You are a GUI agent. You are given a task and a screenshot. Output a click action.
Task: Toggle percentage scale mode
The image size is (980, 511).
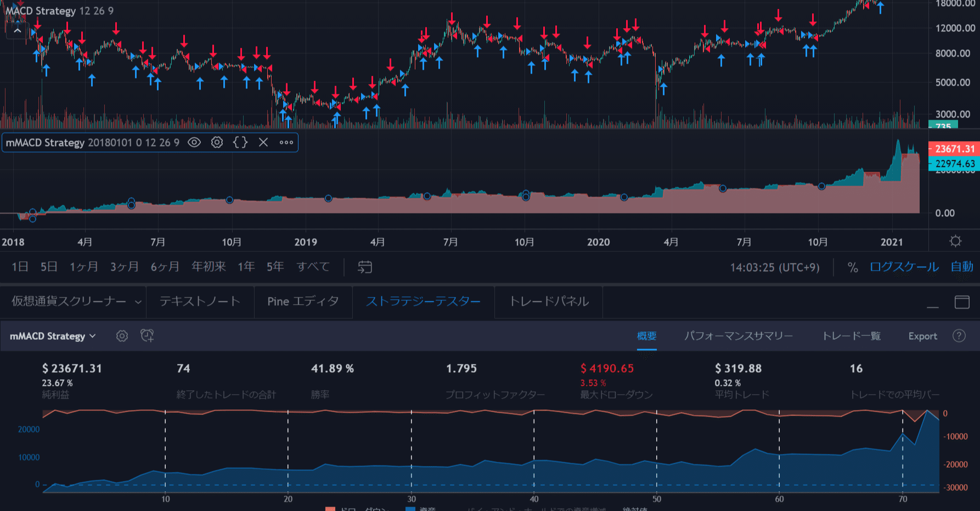pos(852,267)
